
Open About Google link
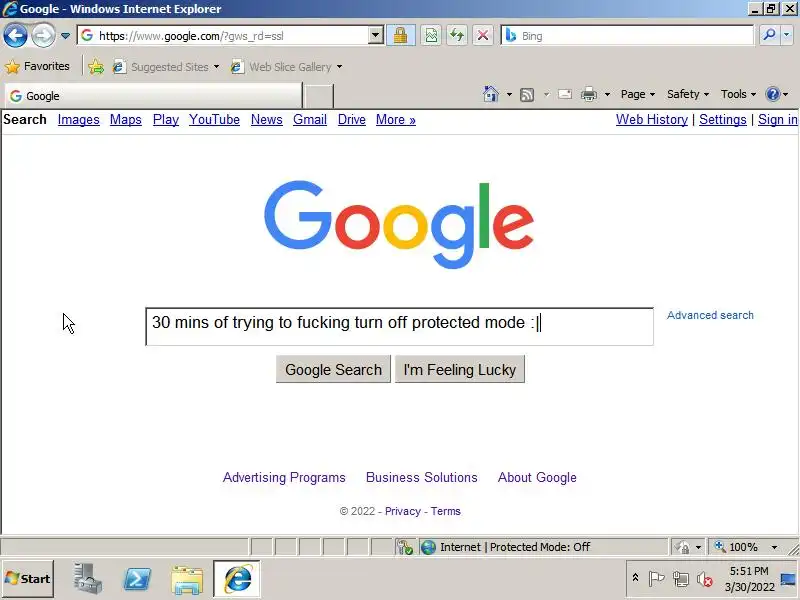point(537,478)
